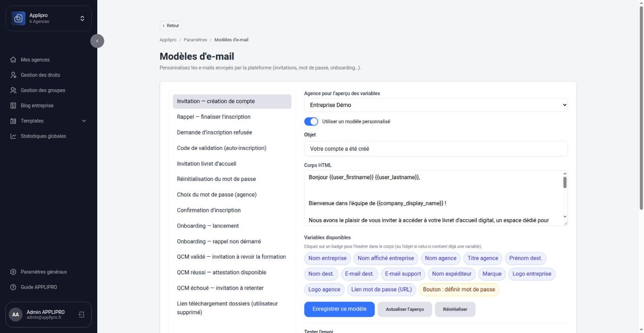Image resolution: width=644 pixels, height=333 pixels.
Task: Click Actualiser l'aperçu button
Action: [x=405, y=309]
